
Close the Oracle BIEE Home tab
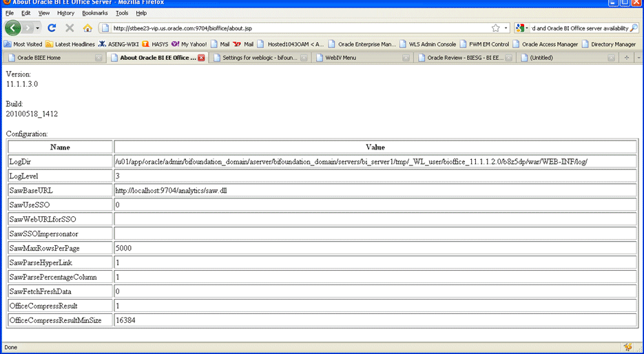coord(98,58)
